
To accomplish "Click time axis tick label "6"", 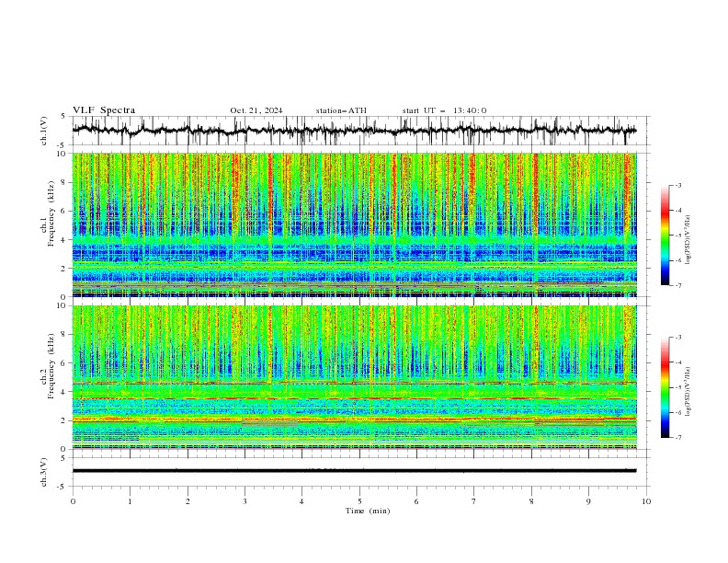I will click(x=416, y=501).
